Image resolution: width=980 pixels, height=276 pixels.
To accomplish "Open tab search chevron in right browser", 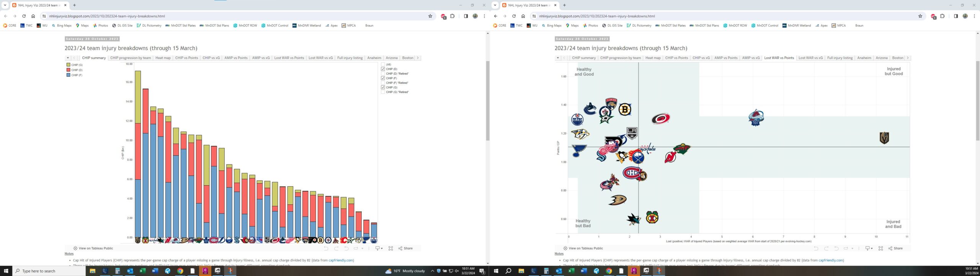I will coord(495,5).
